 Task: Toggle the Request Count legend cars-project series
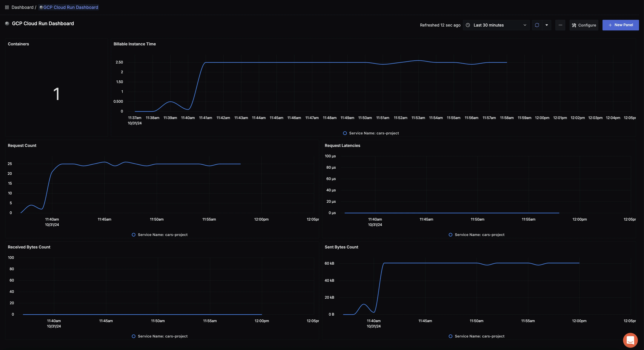[x=160, y=235]
